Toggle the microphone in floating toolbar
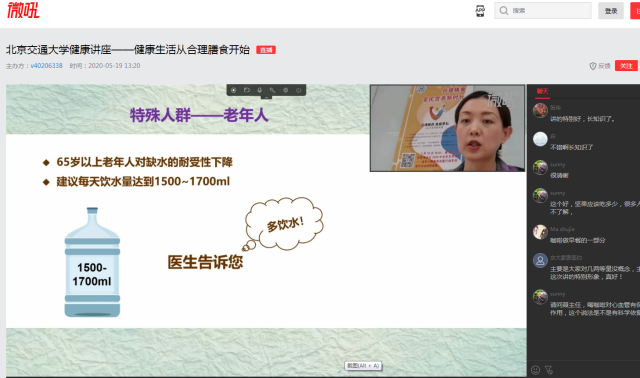This screenshot has height=378, width=640. pos(260,90)
